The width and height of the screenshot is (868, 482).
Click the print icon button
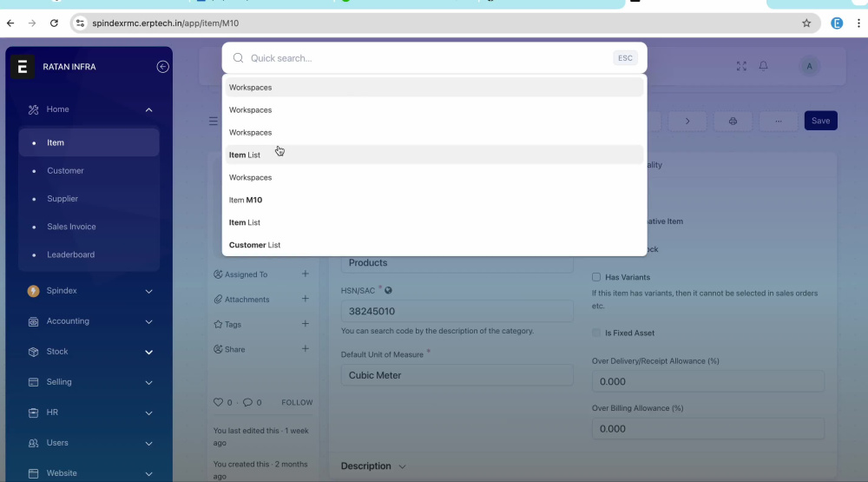(x=733, y=121)
